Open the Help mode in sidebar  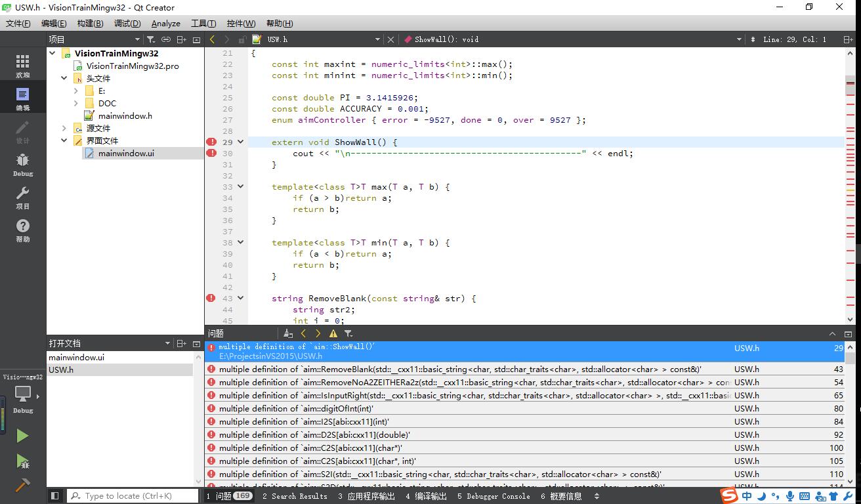point(23,230)
